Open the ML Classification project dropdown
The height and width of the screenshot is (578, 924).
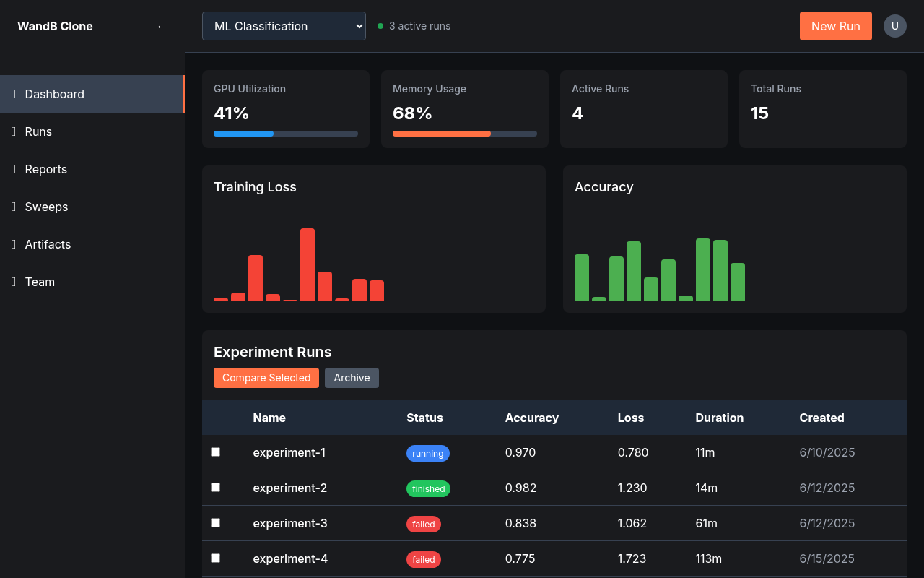coord(284,26)
